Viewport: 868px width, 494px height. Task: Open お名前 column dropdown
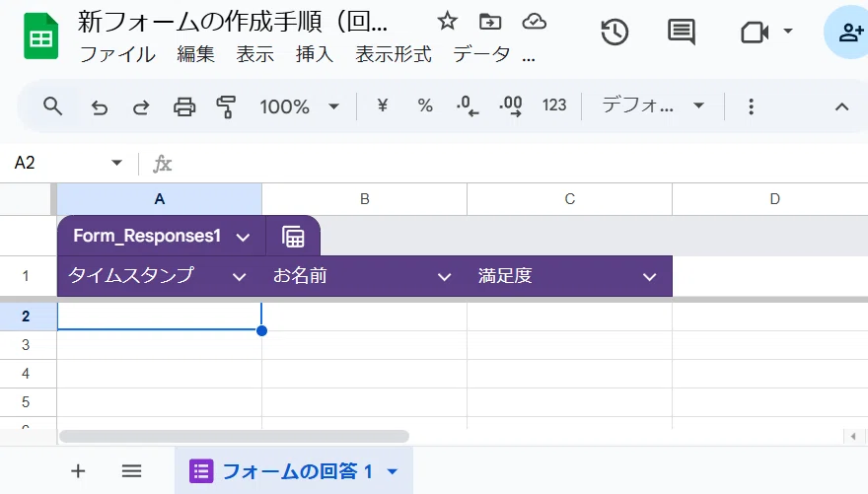pyautogui.click(x=444, y=277)
